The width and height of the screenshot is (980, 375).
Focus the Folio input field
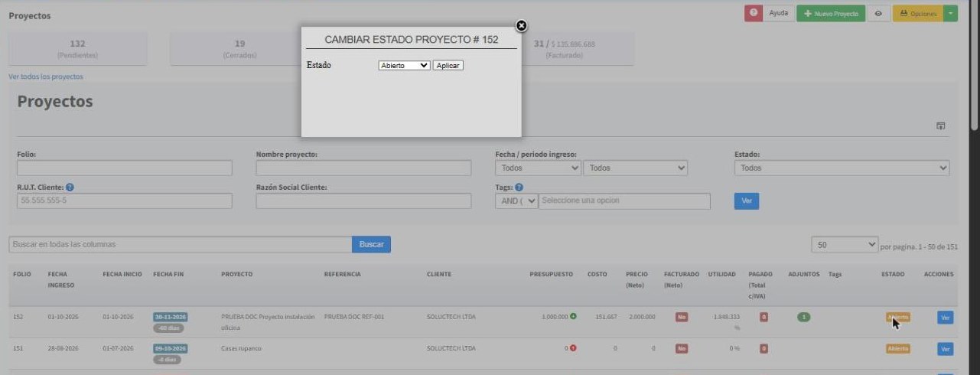click(125, 168)
